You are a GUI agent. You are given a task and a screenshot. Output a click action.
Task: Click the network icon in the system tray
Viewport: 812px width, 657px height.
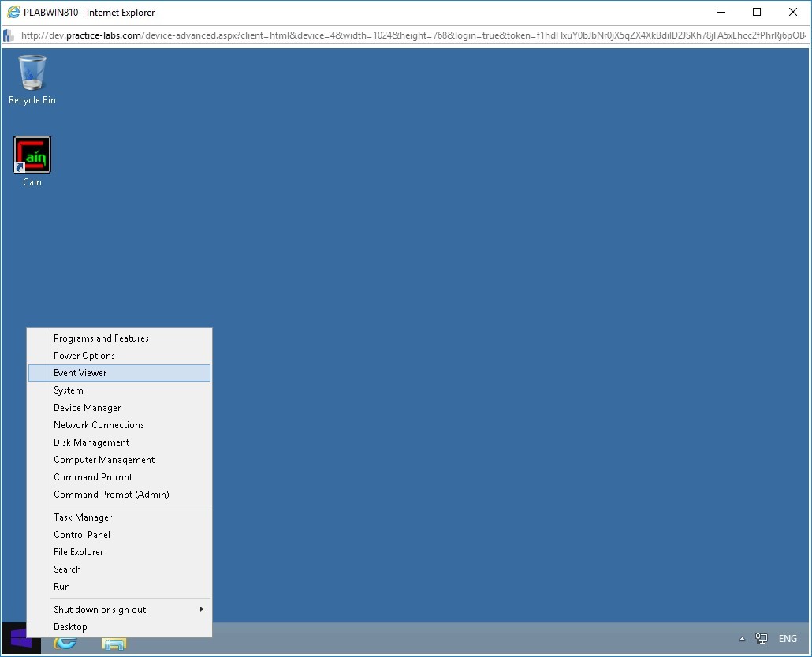[762, 639]
